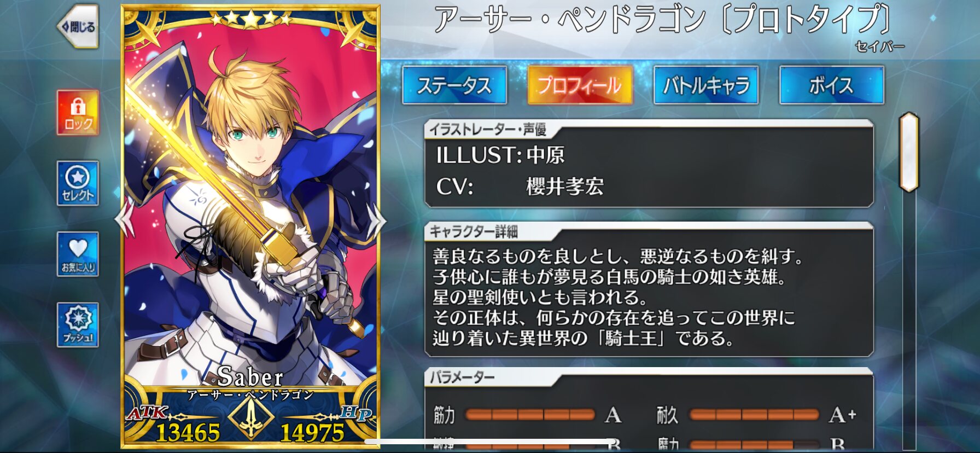The image size is (980, 453).
Task: Show next servant with right arrow
Action: click(x=376, y=222)
